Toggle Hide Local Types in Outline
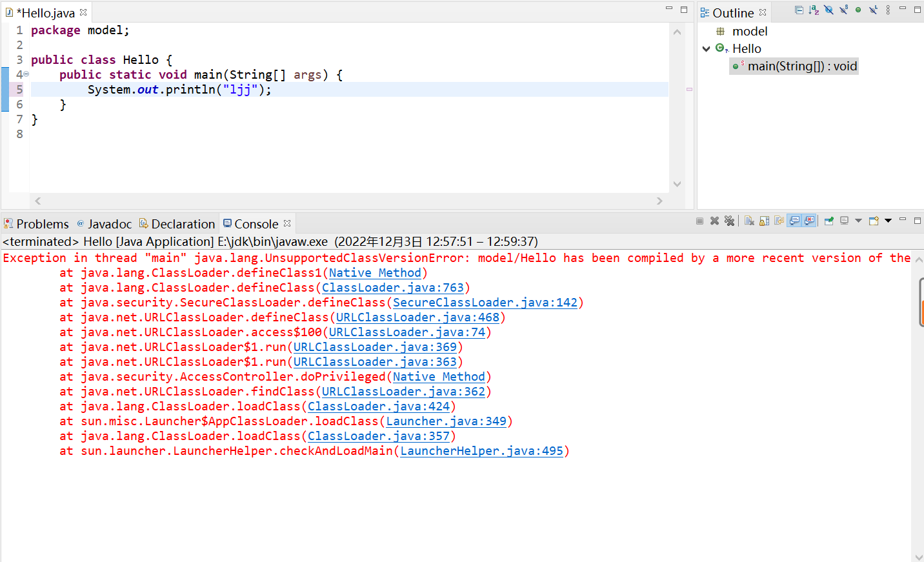 [x=873, y=10]
